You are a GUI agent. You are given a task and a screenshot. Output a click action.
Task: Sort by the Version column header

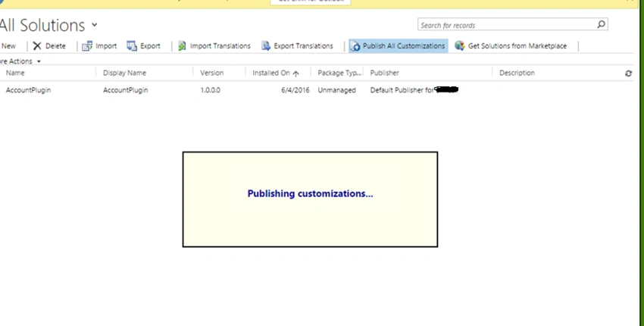click(x=212, y=73)
